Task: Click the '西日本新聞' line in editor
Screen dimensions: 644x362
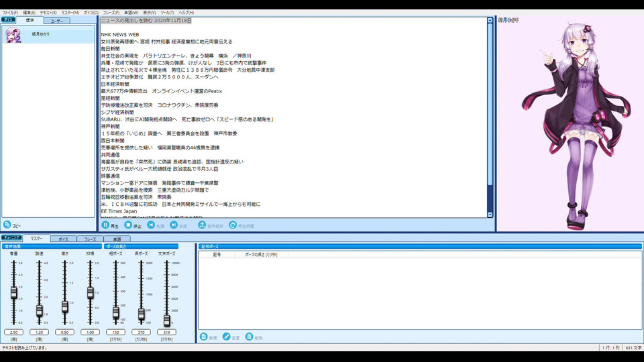Action: [x=113, y=141]
